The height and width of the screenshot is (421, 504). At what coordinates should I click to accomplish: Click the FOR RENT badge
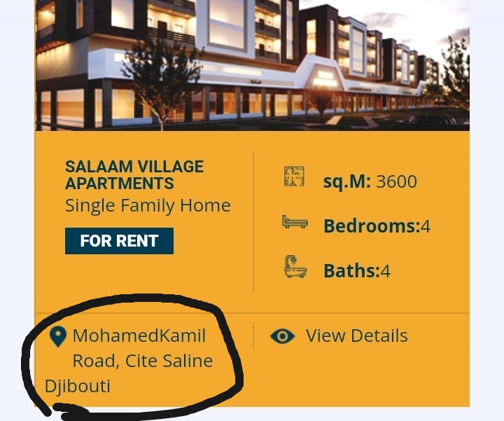click(119, 241)
